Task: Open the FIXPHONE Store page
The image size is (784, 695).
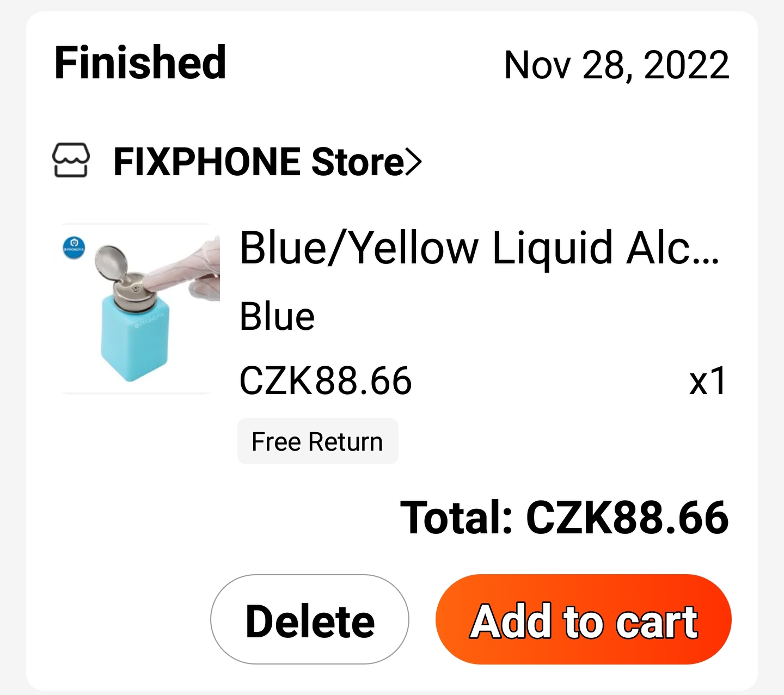Action: click(259, 162)
